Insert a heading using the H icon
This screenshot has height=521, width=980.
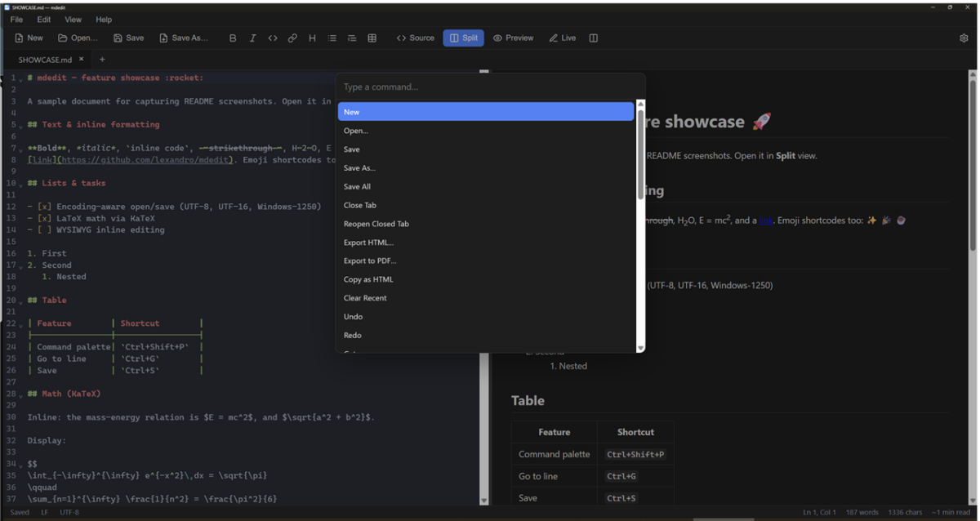pos(312,38)
